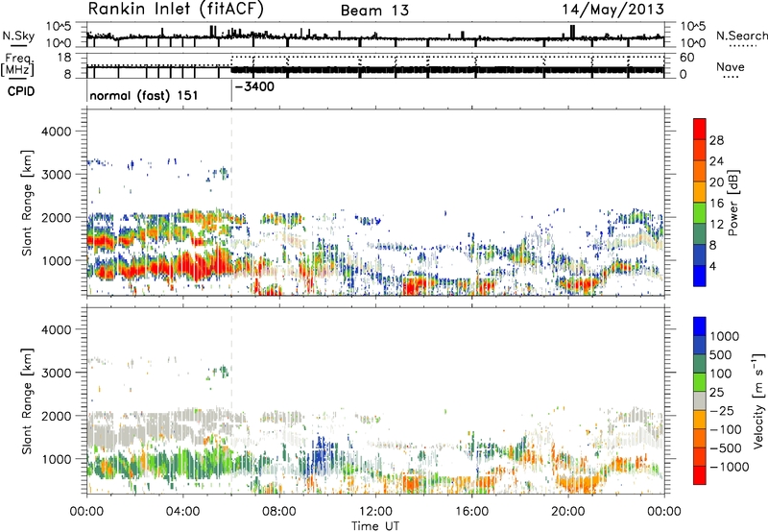
Task: Click the 'Slant Range [km]' label of the velocity panel
Action: click(x=27, y=400)
